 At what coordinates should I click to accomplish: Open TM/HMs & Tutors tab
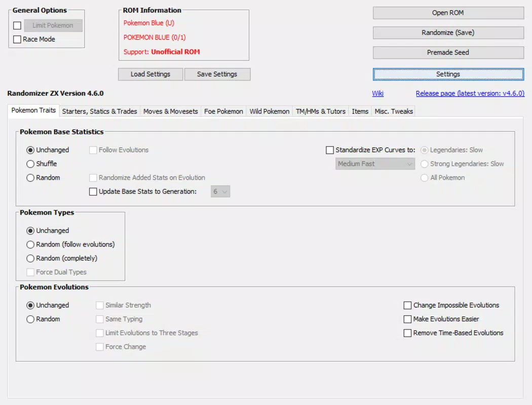click(x=320, y=111)
